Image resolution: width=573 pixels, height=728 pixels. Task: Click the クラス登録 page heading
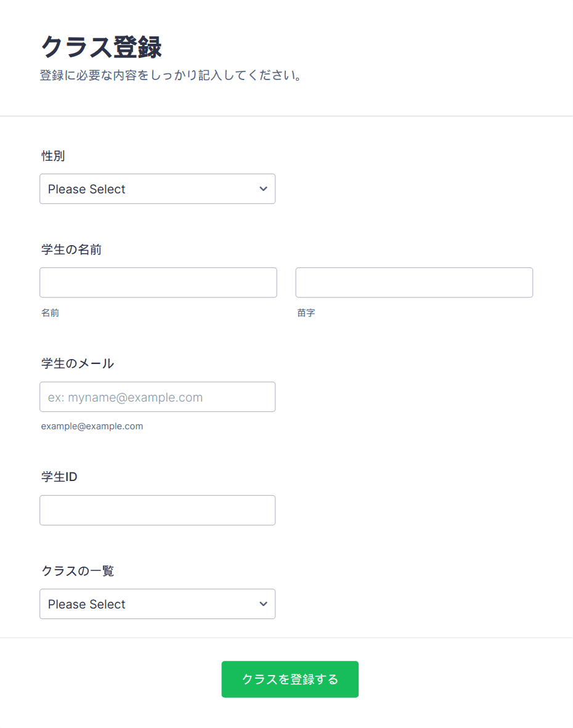coord(101,47)
